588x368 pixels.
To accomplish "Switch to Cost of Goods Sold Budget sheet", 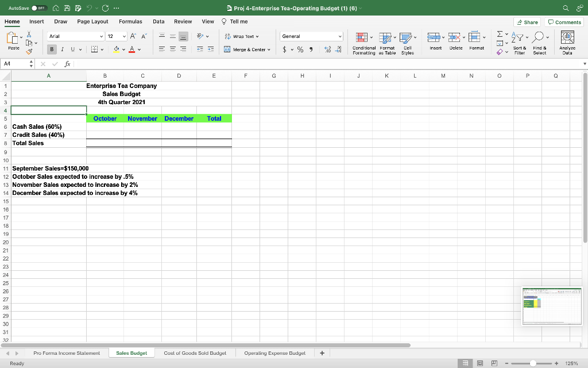I will (x=195, y=353).
